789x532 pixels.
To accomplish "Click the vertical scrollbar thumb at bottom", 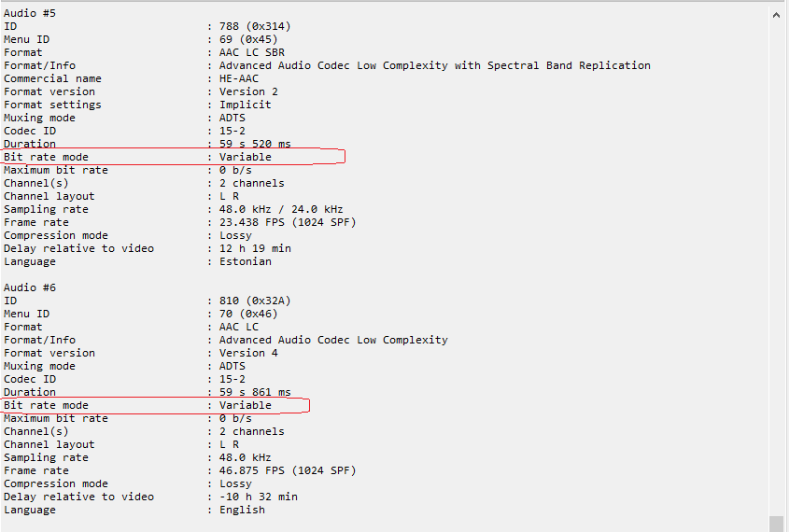I will [x=776, y=524].
